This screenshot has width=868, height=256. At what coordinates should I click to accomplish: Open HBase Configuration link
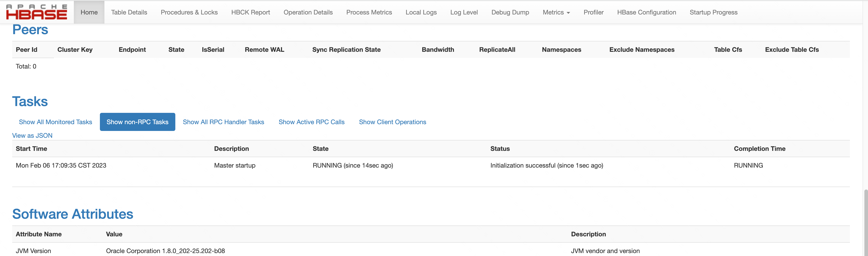tap(646, 12)
